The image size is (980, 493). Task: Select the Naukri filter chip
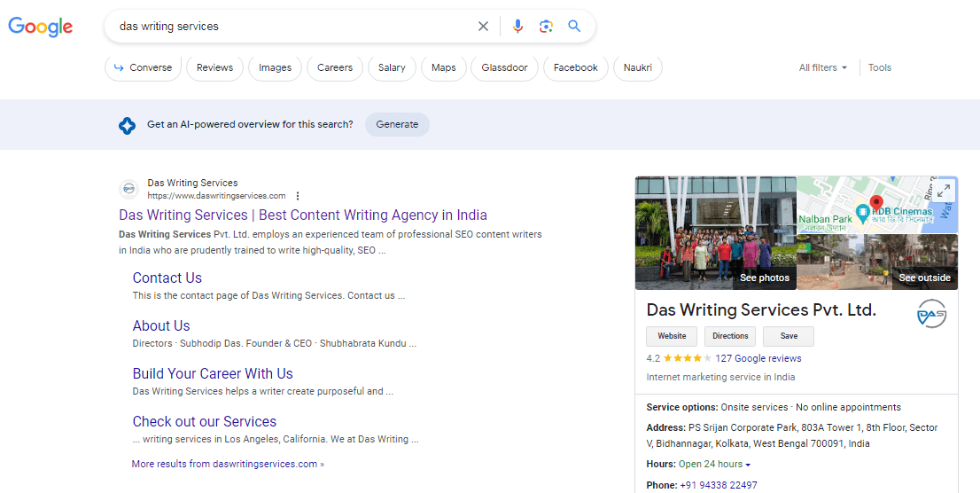coord(637,67)
